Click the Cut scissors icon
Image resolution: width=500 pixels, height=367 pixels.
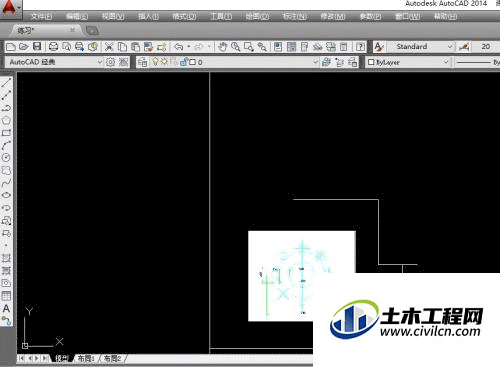pos(109,47)
